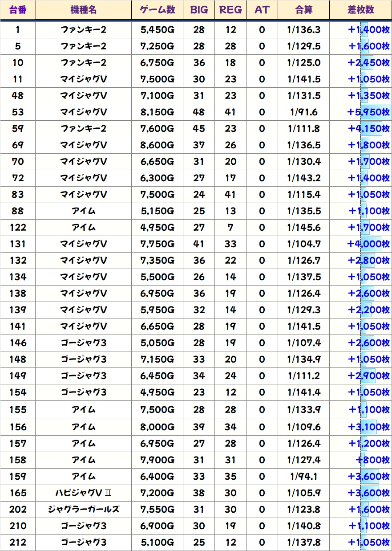
Task: Click the +4,000枚 difference cell
Action: (x=368, y=244)
